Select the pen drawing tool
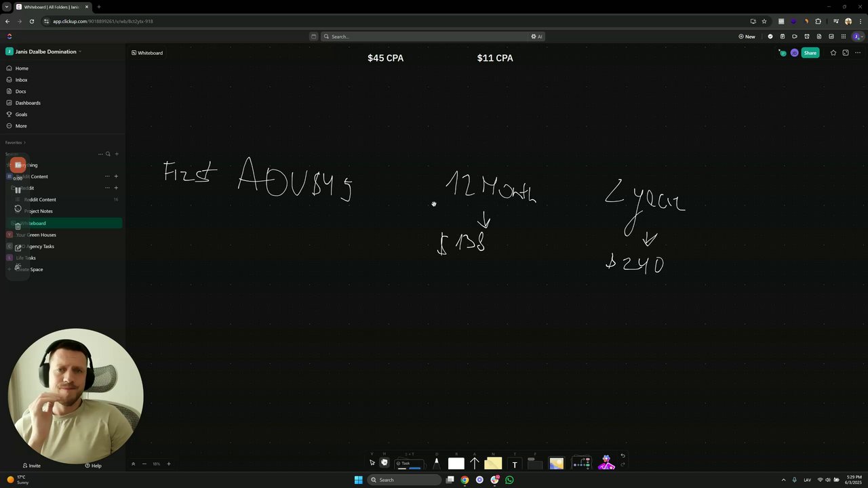The image size is (868, 488). click(x=436, y=464)
